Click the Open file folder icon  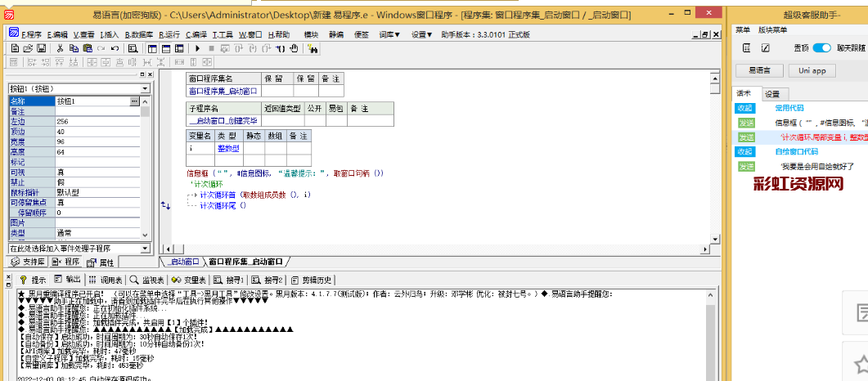27,48
